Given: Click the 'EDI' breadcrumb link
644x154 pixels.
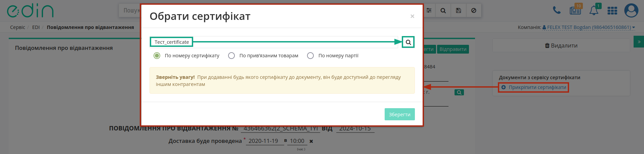Looking at the screenshot, I should [36, 27].
